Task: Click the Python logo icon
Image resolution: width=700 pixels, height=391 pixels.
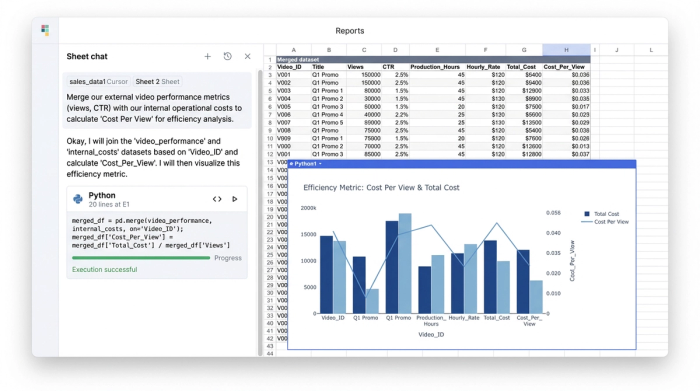Action: tap(78, 199)
